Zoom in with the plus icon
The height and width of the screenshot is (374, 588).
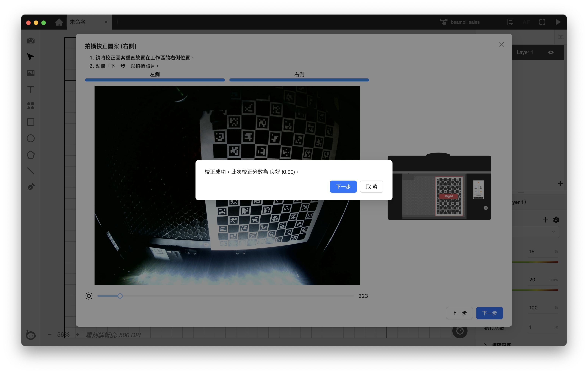pos(77,334)
